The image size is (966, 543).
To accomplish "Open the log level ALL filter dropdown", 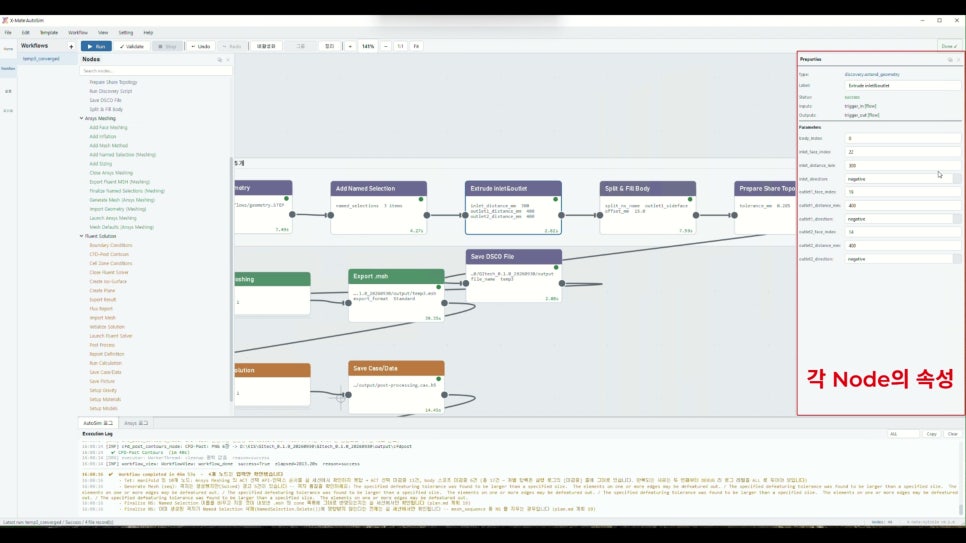I will click(x=903, y=434).
